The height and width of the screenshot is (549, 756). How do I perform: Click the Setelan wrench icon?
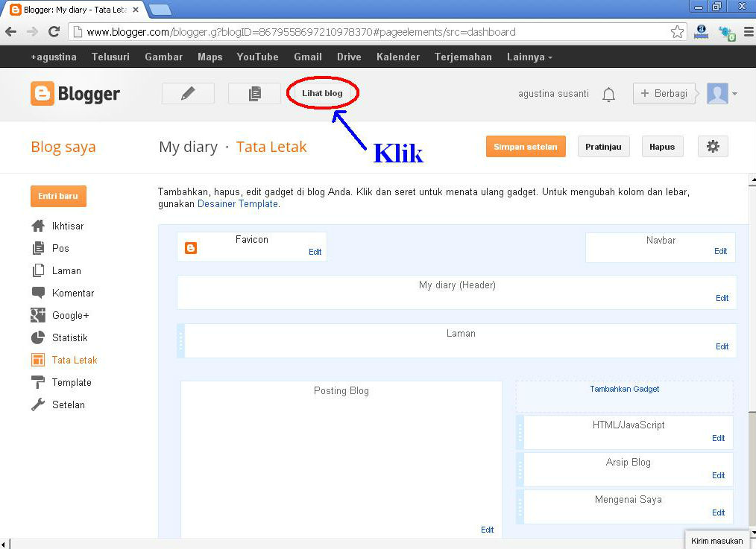(x=37, y=404)
